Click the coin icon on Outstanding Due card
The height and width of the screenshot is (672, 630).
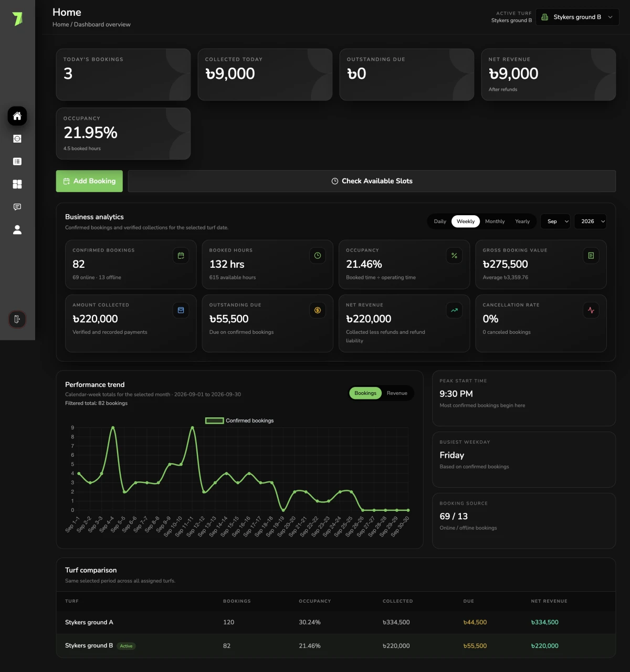click(318, 310)
